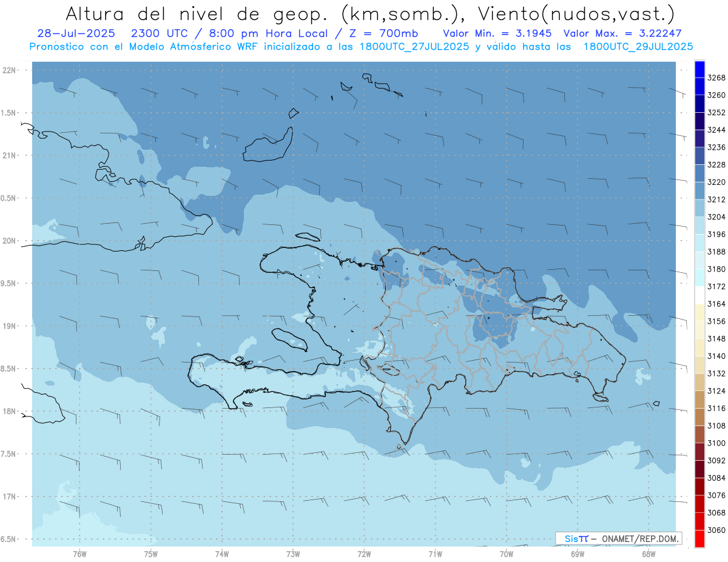Click the '3108' colorbar value
728x562 pixels.
[x=716, y=426]
